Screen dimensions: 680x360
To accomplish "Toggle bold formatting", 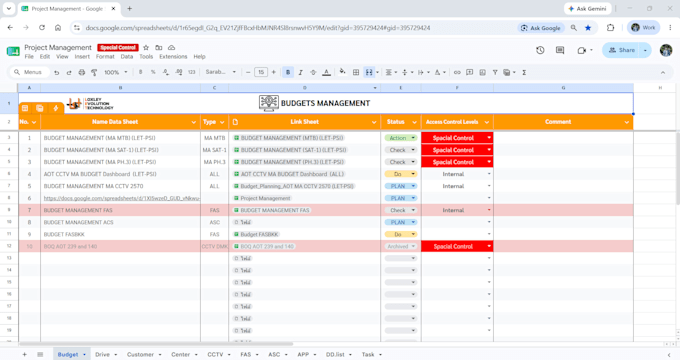I will (x=288, y=72).
